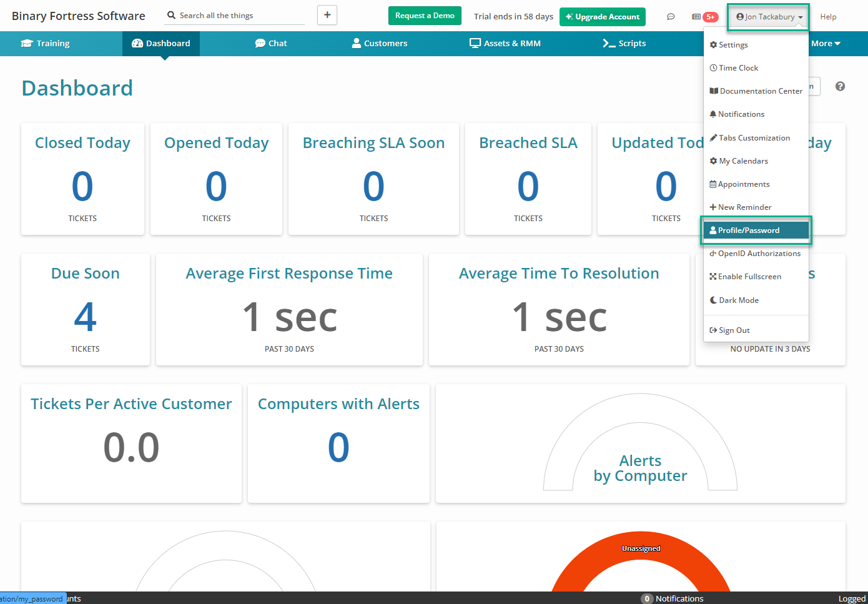Screen dimensions: 868x604
Task: Click the Assets & RMM monitor icon
Action: (475, 43)
